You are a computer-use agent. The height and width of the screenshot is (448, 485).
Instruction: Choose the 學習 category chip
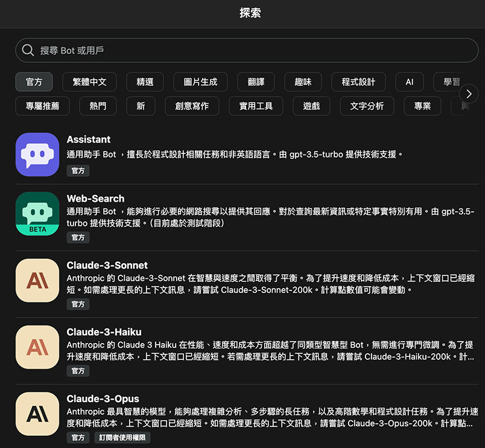452,82
